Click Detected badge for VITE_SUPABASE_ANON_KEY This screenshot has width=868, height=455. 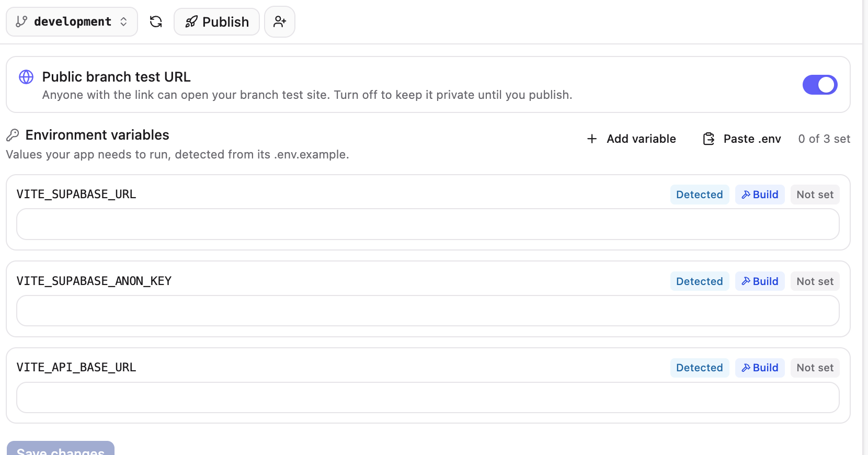(700, 281)
